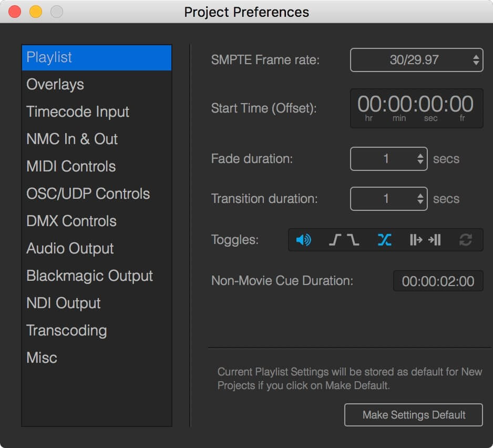Screen dimensions: 493x448
Task: Click the Non-Movie Cue Duration field
Action: pos(438,281)
